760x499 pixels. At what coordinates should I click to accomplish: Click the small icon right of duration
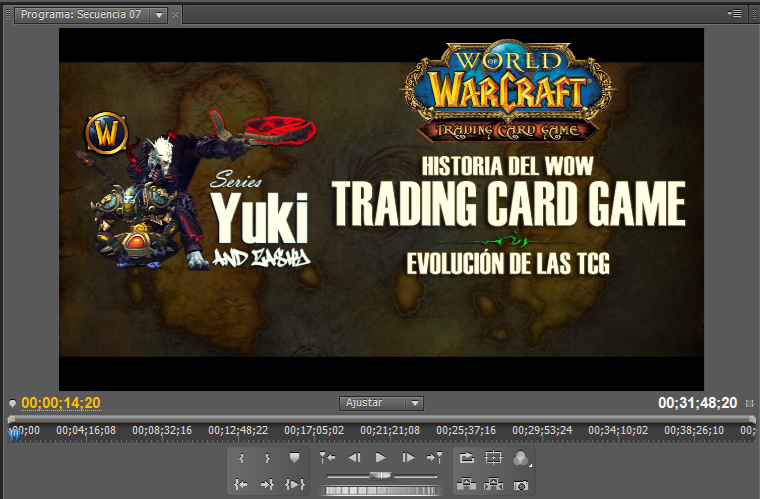point(749,403)
